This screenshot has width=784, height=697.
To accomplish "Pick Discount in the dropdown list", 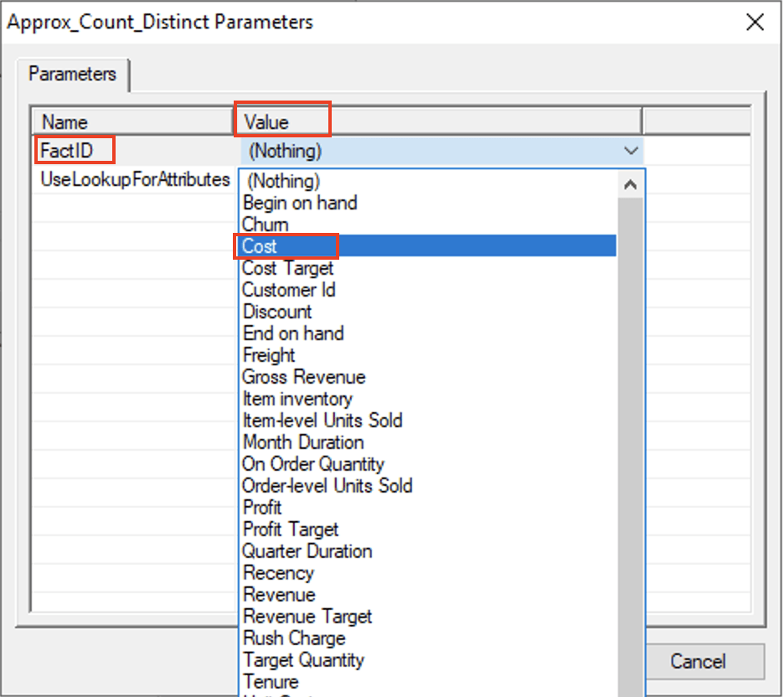I will [x=277, y=312].
